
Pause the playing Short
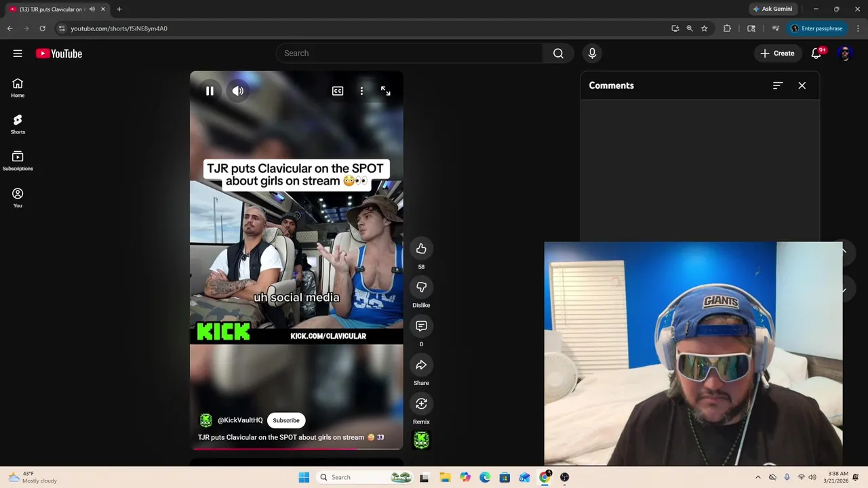point(210,91)
